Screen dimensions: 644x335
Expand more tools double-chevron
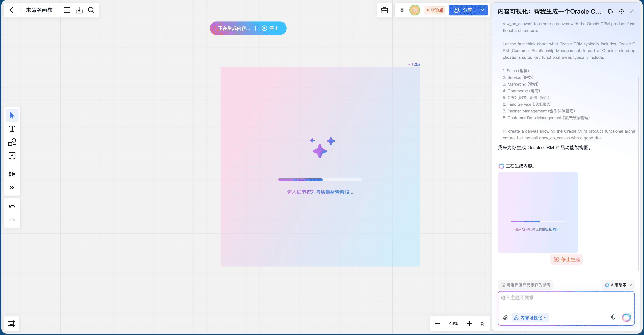point(12,187)
